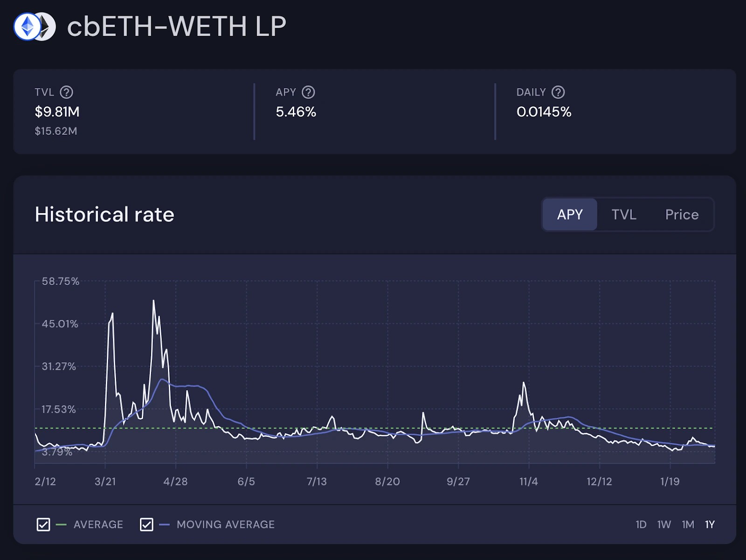746x560 pixels.
Task: Select the 1Y time range
Action: tap(710, 524)
